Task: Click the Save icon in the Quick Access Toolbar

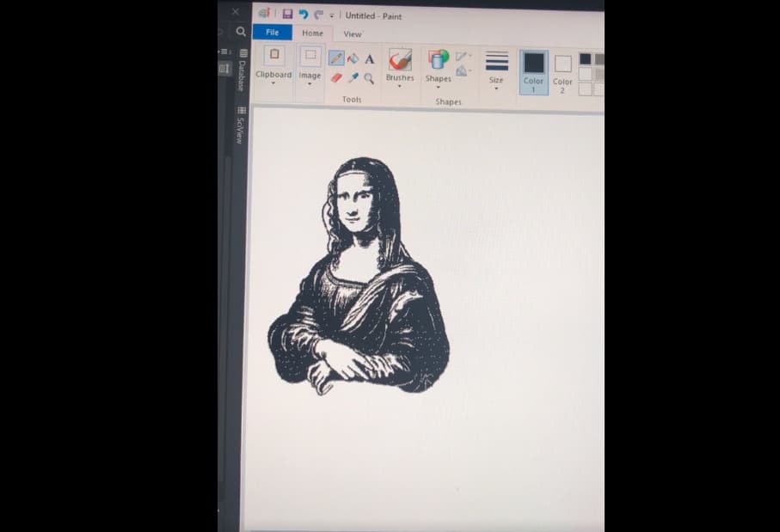Action: (287, 15)
